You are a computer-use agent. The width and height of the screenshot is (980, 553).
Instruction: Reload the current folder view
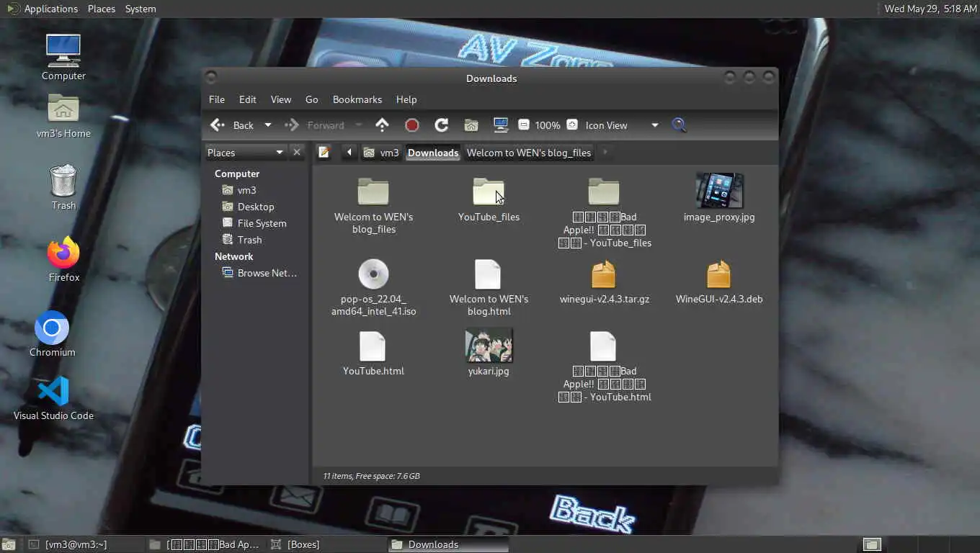(442, 125)
